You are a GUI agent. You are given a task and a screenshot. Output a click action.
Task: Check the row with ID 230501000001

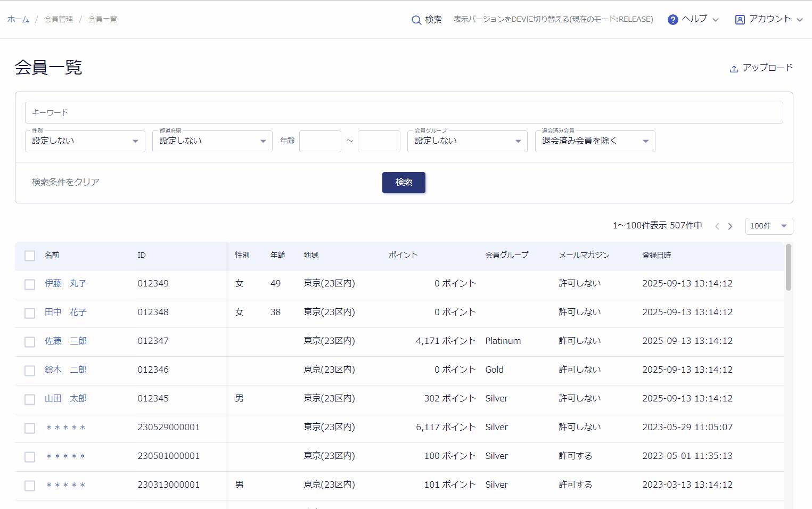30,457
